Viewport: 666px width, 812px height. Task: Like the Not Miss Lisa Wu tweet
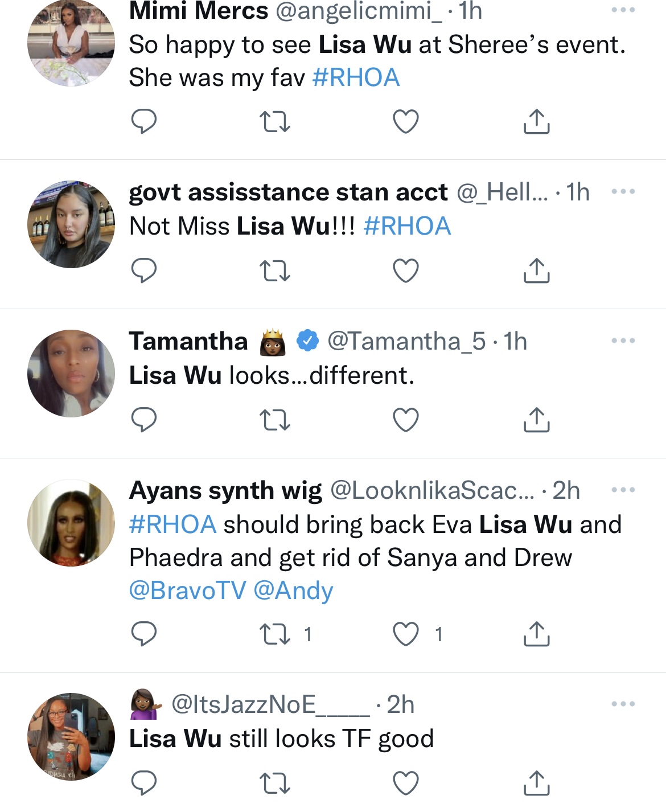[406, 270]
